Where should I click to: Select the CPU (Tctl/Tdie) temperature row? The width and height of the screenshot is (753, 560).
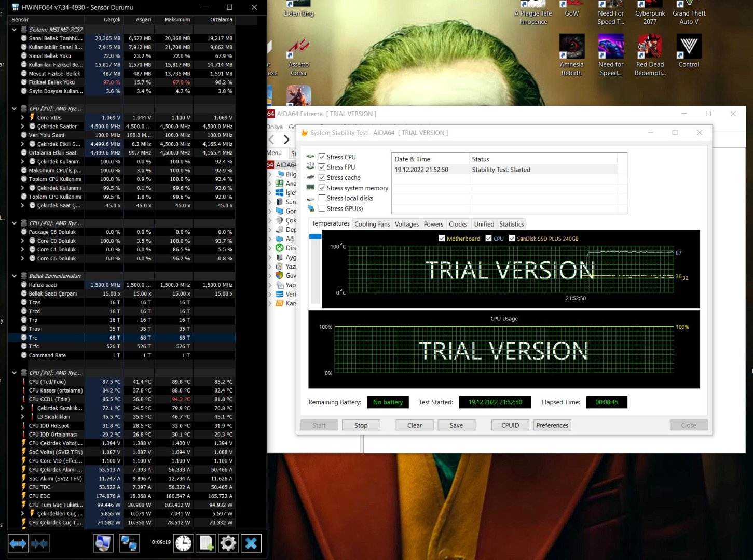tap(122, 382)
